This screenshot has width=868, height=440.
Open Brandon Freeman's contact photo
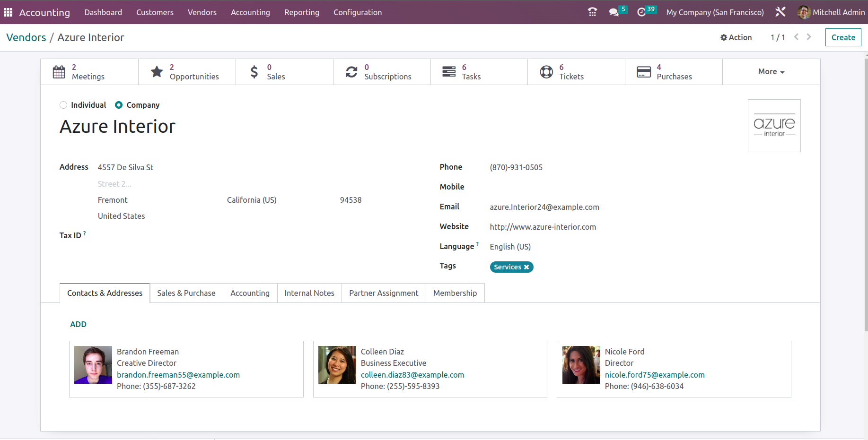coord(93,365)
